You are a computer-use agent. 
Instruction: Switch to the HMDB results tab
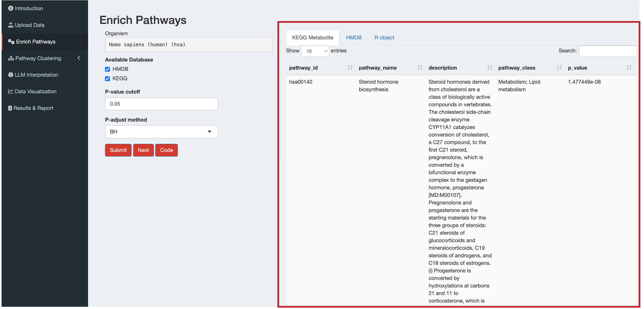point(354,38)
